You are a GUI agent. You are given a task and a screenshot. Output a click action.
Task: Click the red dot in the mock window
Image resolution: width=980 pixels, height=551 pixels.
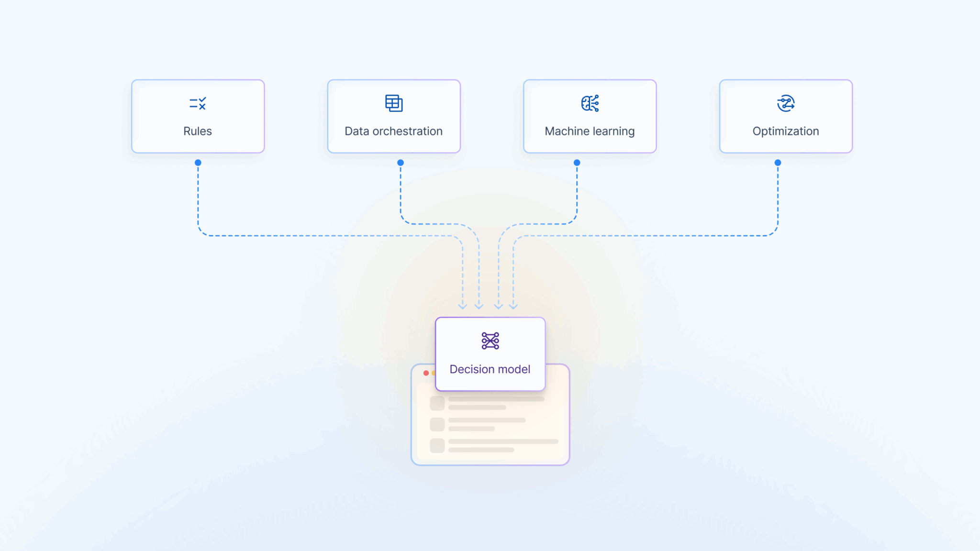[x=426, y=373]
